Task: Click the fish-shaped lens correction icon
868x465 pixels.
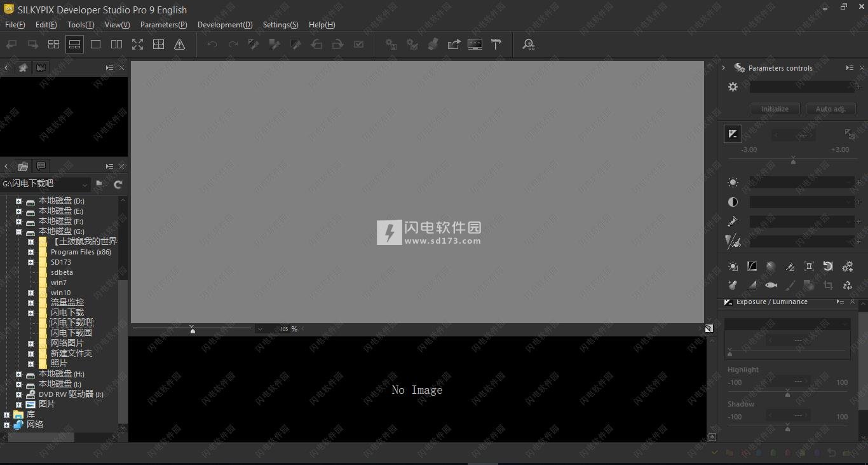Action: [x=771, y=286]
